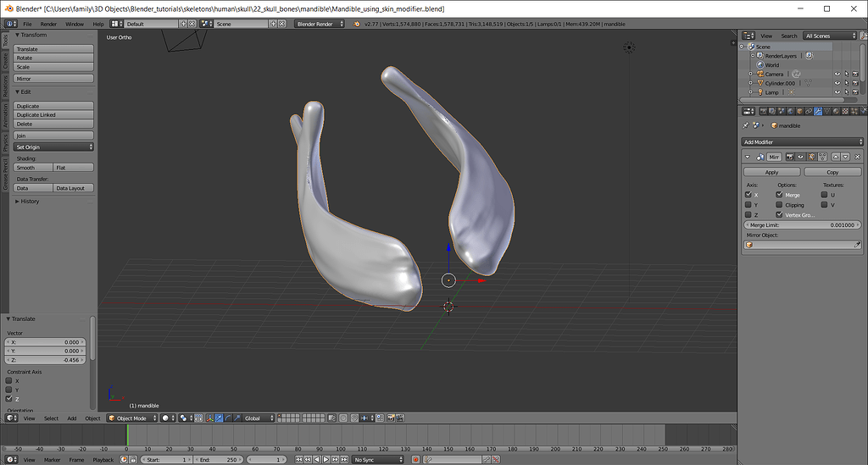This screenshot has width=868, height=465.
Task: Open the All Scenes outliner filter dropdown
Action: click(831, 36)
